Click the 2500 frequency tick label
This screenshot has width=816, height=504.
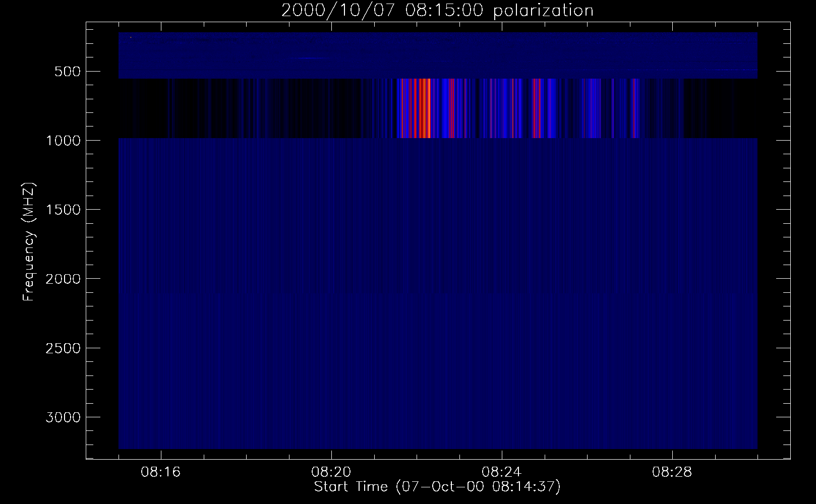coord(63,348)
